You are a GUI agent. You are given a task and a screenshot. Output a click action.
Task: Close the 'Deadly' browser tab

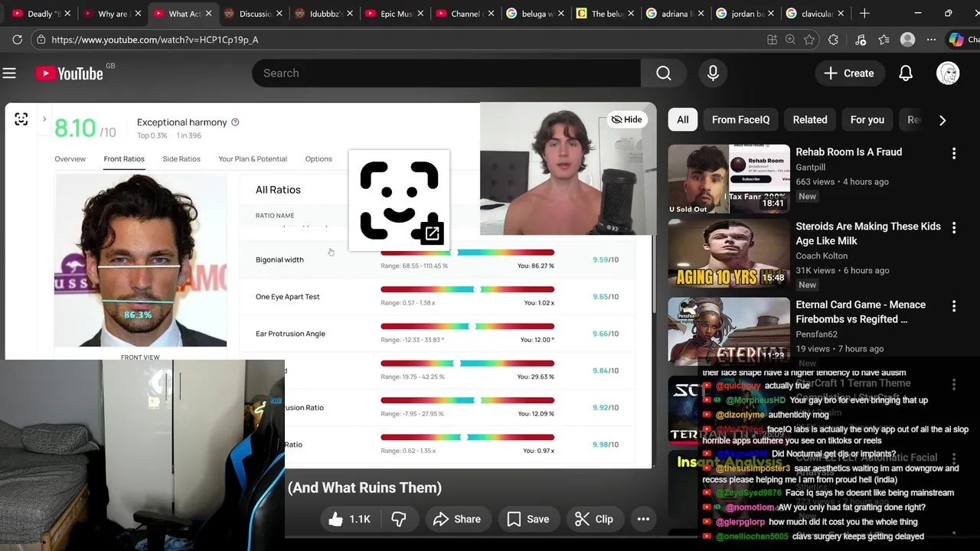[x=67, y=14]
